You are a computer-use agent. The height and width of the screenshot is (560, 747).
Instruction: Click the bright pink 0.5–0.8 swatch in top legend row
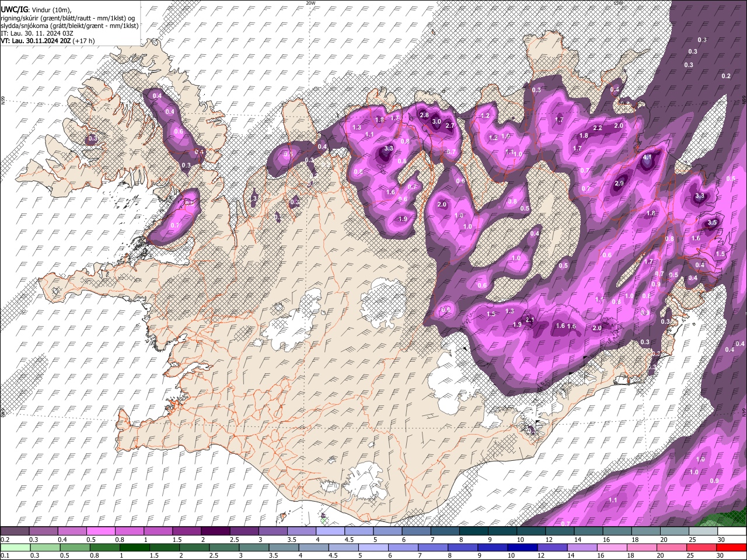pos(100,531)
